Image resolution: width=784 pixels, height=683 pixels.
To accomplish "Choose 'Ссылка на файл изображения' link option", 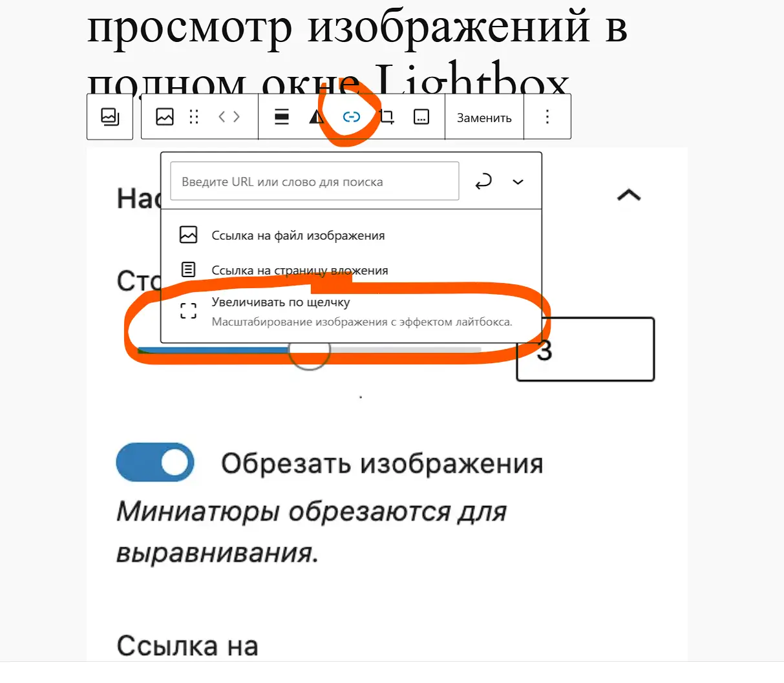I will 297,235.
